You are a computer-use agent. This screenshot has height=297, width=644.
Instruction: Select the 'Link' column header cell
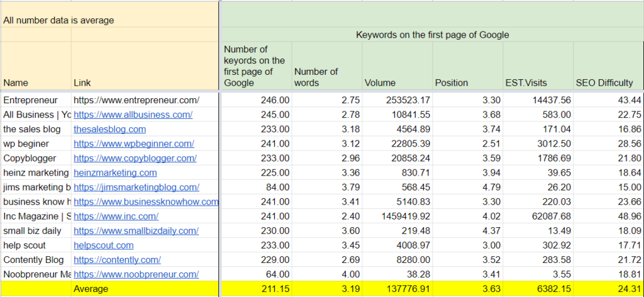click(x=145, y=65)
